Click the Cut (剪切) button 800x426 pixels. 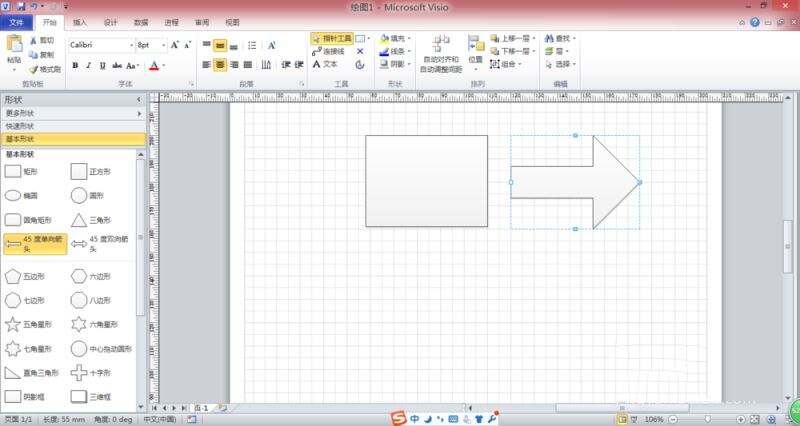click(x=41, y=40)
